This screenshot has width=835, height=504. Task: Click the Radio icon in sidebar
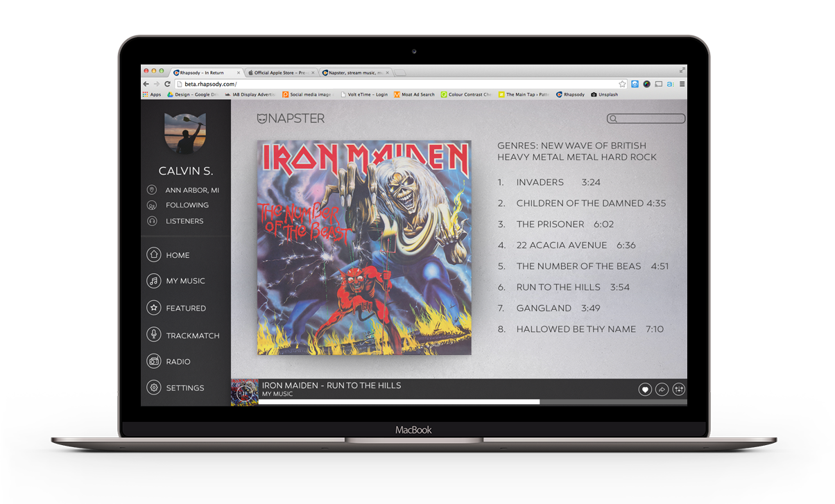pos(153,361)
